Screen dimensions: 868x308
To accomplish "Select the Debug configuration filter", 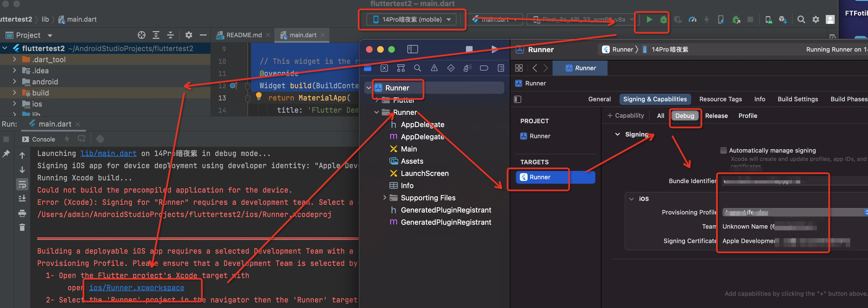I will [685, 116].
